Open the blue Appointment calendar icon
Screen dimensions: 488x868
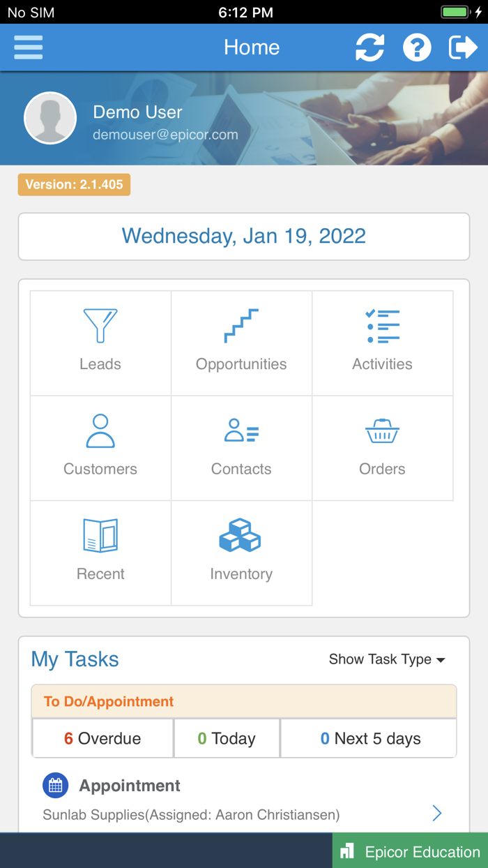click(56, 785)
